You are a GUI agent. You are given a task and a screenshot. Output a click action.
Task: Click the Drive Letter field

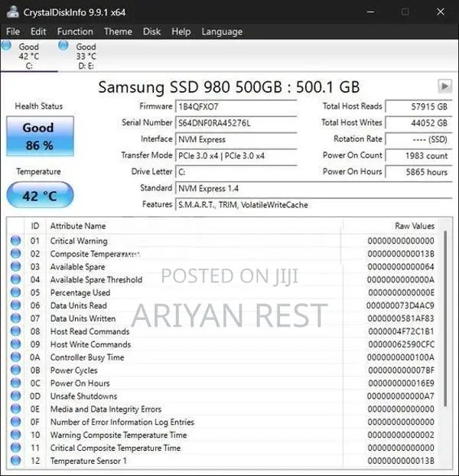coord(236,172)
